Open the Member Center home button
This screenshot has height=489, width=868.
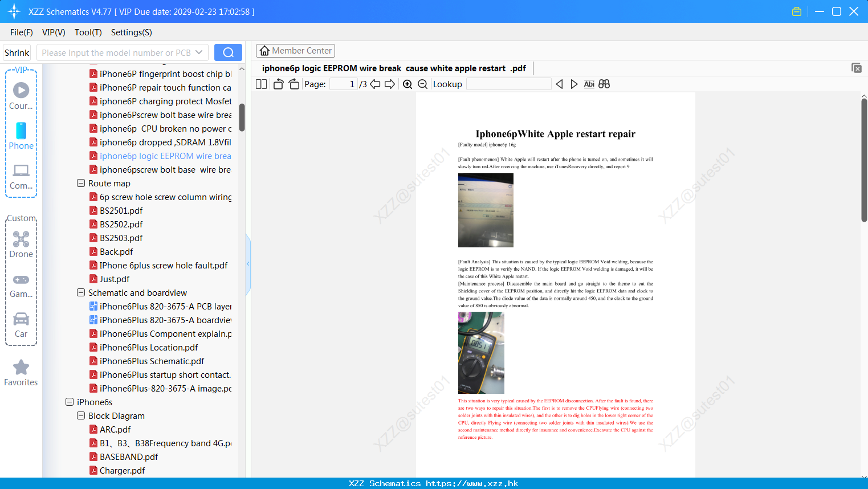pyautogui.click(x=295, y=51)
